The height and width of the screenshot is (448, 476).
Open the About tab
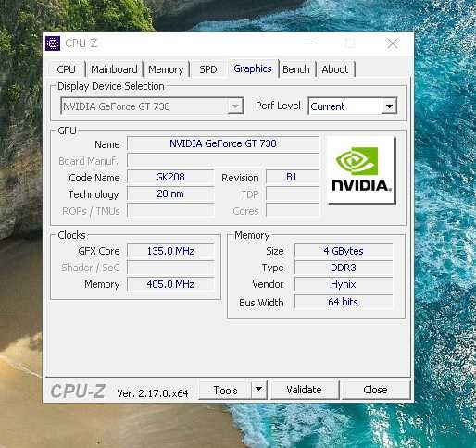[335, 69]
